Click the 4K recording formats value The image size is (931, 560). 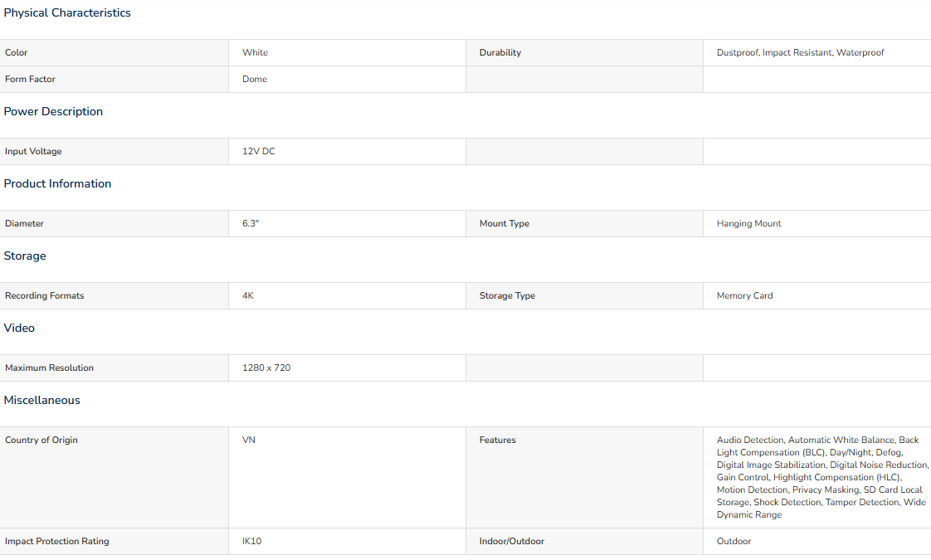pos(248,295)
